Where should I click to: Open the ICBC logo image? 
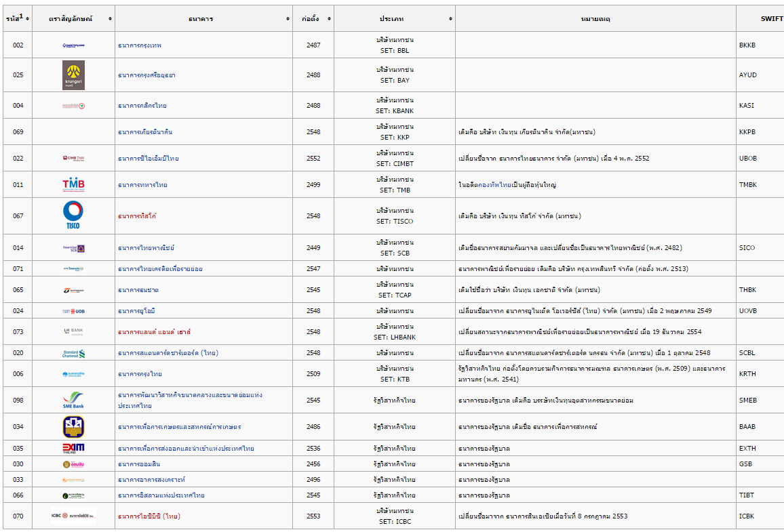73,516
